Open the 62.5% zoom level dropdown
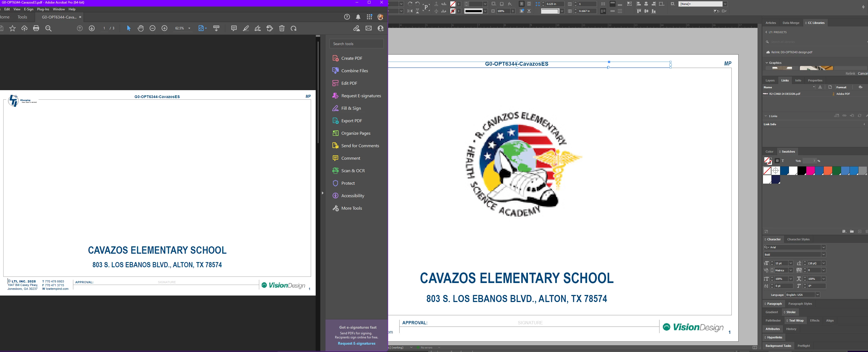 pyautogui.click(x=189, y=28)
